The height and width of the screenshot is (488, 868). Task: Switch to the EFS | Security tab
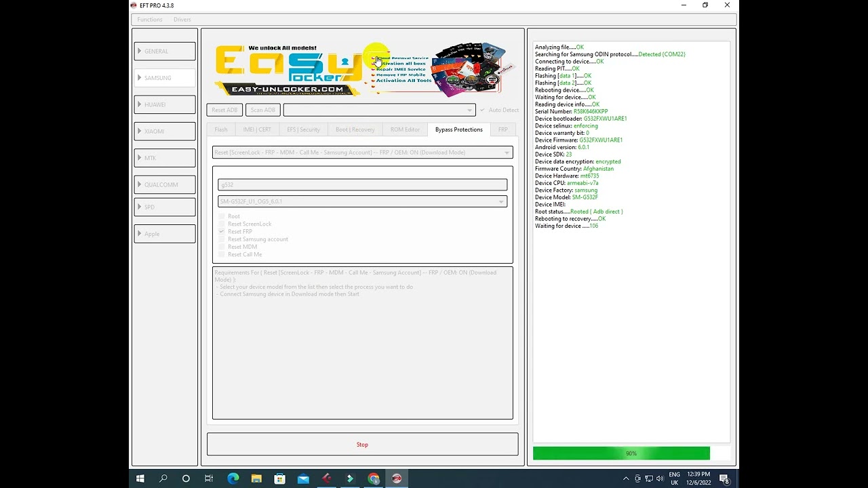(x=303, y=129)
